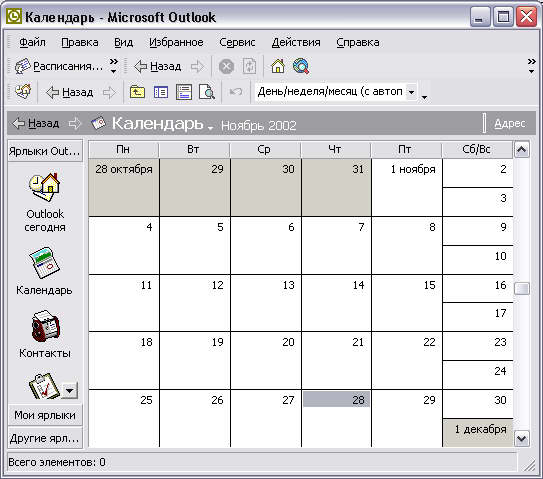Click forward arrow in the folder banner
This screenshot has height=479, width=543.
[75, 123]
